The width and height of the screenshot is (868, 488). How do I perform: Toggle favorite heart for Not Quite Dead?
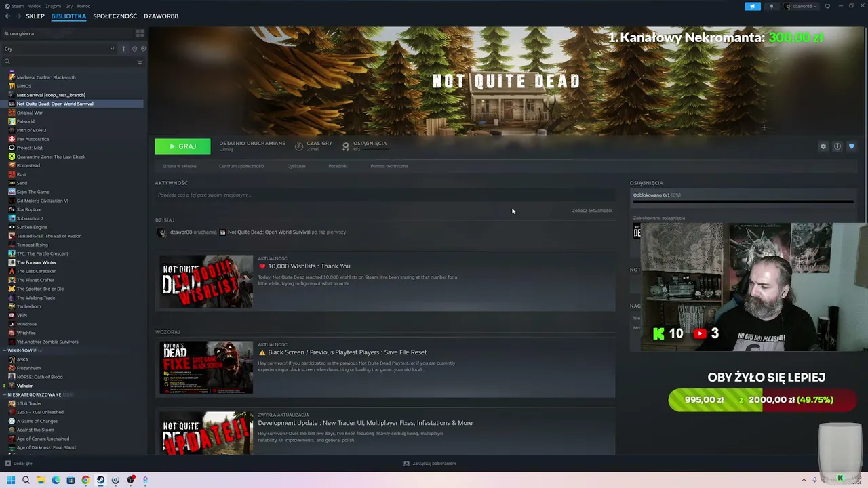click(x=852, y=146)
